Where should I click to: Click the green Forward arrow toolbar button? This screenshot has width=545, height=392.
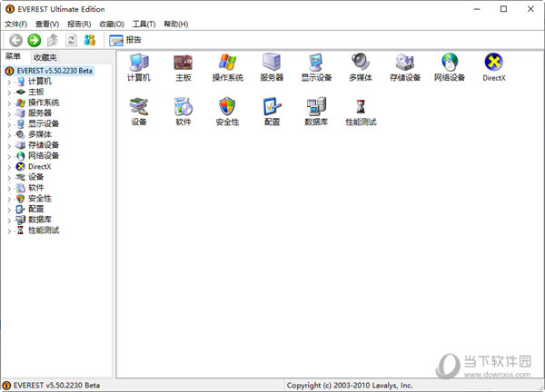click(35, 40)
